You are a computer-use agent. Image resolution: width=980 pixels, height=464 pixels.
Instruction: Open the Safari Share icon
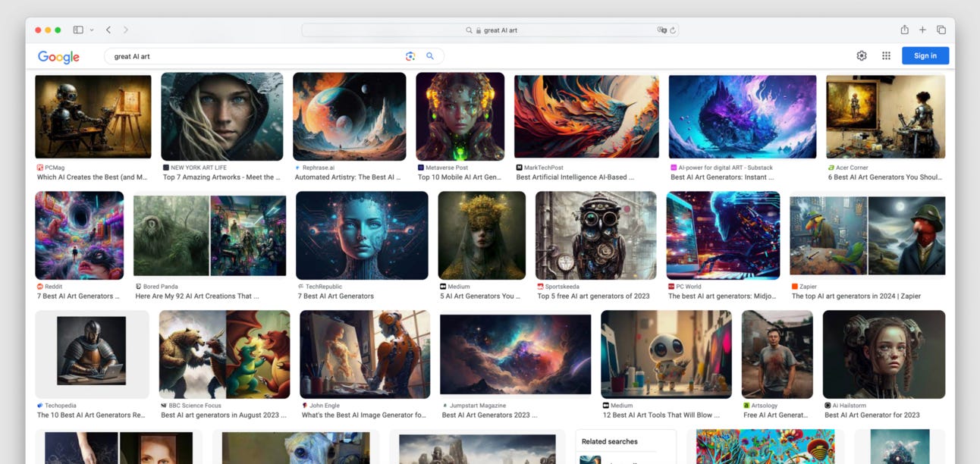point(904,30)
